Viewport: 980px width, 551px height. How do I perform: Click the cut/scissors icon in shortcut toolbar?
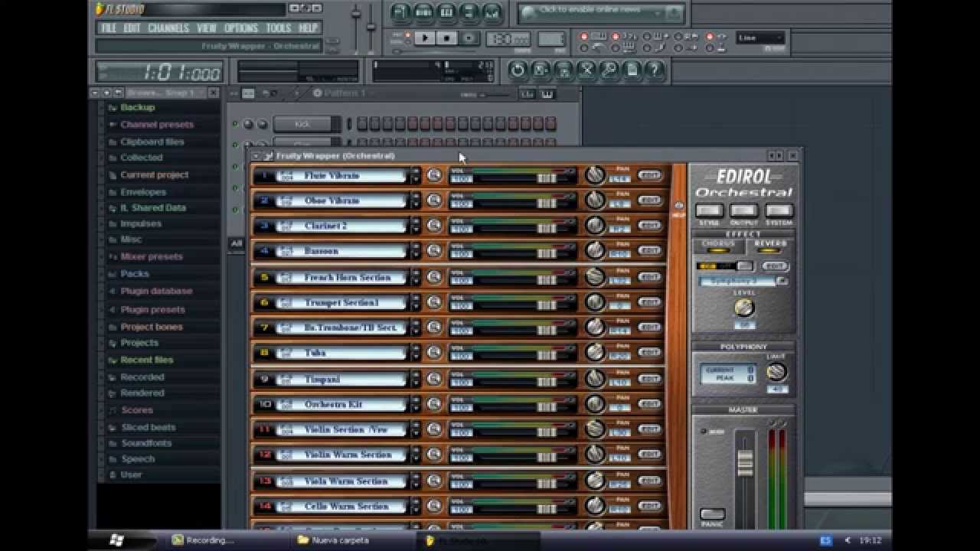coord(586,70)
